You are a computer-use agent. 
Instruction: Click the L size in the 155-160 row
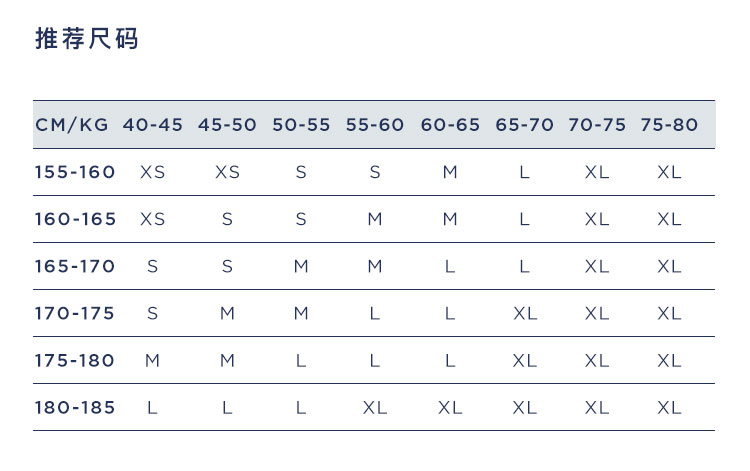pos(524,172)
